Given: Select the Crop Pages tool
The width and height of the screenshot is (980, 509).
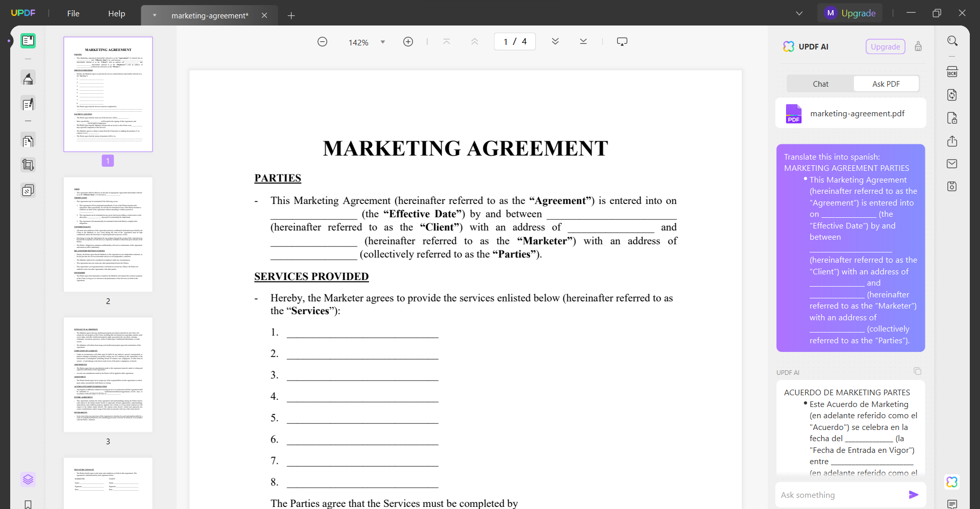Looking at the screenshot, I should pyautogui.click(x=28, y=164).
